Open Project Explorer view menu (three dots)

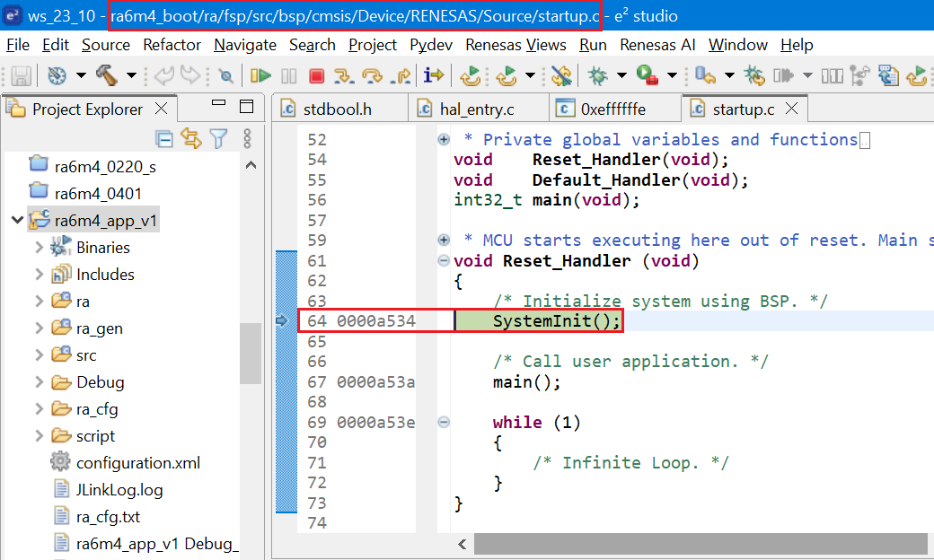click(x=247, y=139)
